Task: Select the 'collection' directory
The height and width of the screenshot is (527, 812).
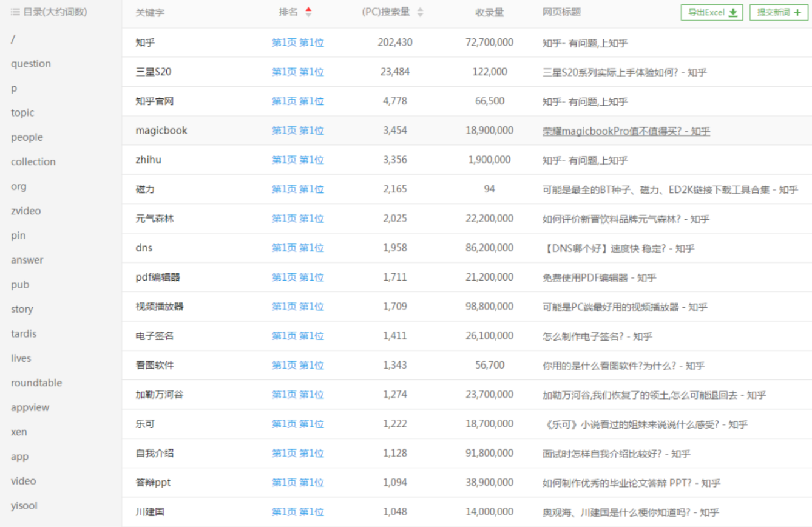Action: pyautogui.click(x=33, y=162)
